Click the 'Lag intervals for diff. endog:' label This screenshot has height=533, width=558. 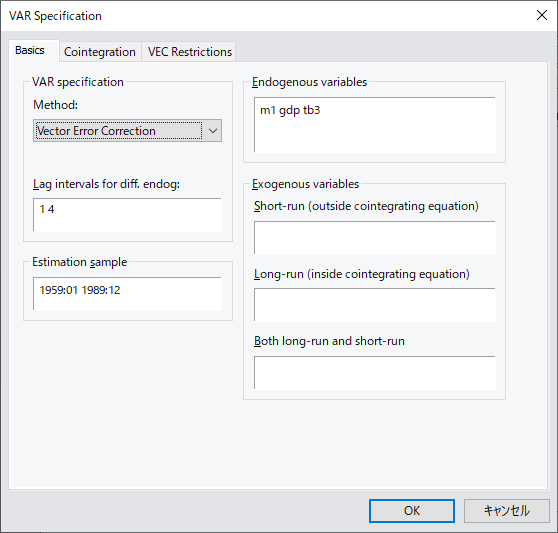tap(106, 184)
